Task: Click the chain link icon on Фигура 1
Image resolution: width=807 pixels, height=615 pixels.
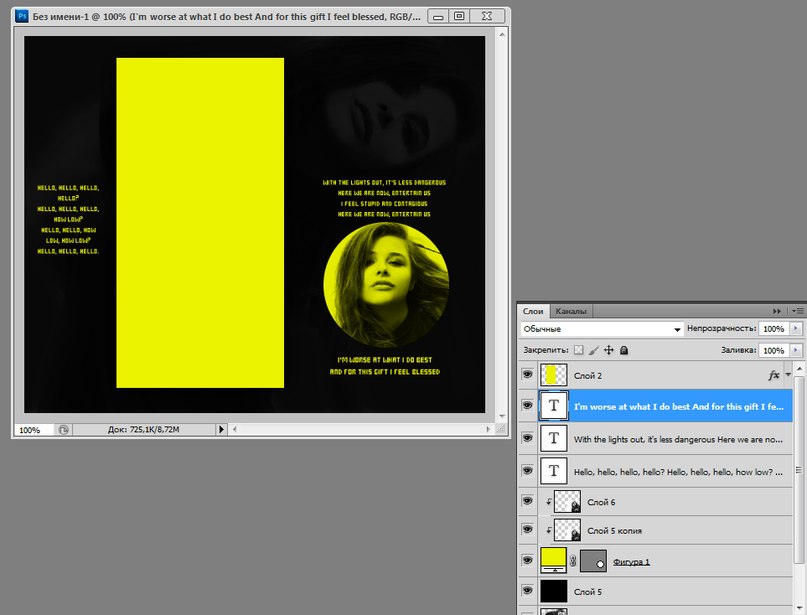Action: click(573, 561)
